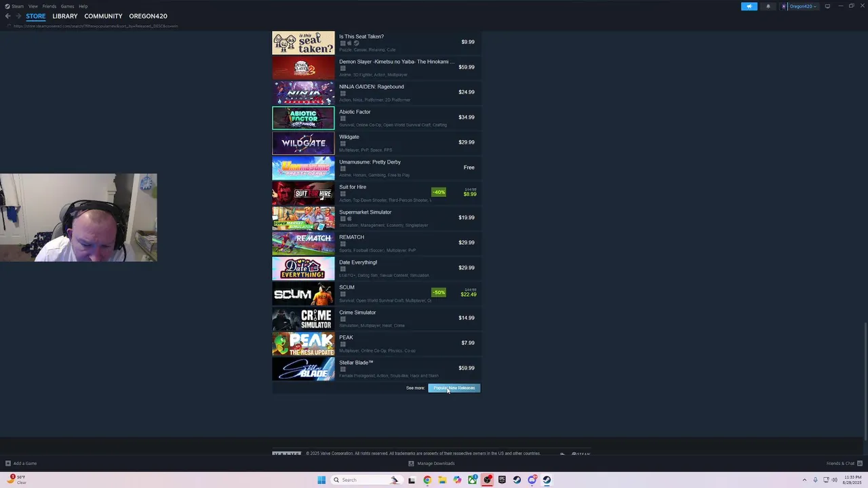Show hidden system tray icons
Viewport: 868px width, 488px height.
point(804,480)
